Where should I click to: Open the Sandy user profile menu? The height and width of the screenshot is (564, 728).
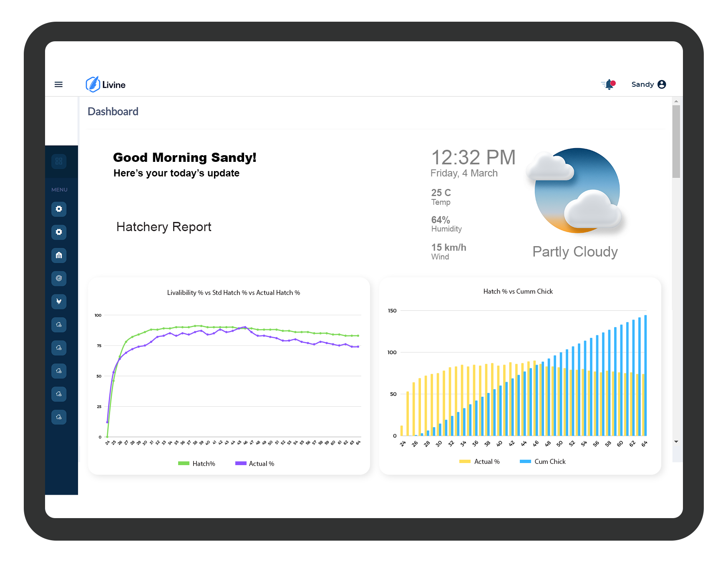648,84
